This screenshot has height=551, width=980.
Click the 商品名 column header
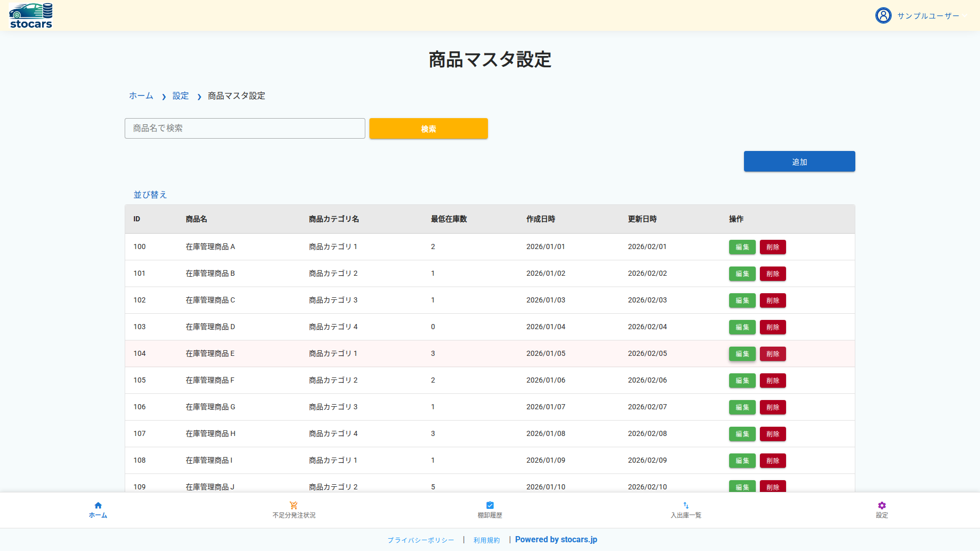(x=197, y=219)
